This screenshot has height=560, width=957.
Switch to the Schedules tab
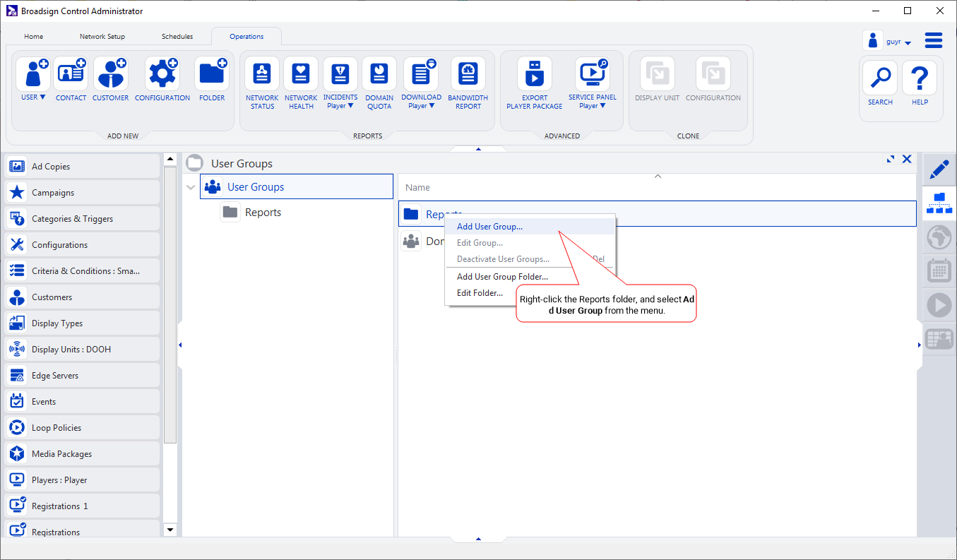(177, 37)
